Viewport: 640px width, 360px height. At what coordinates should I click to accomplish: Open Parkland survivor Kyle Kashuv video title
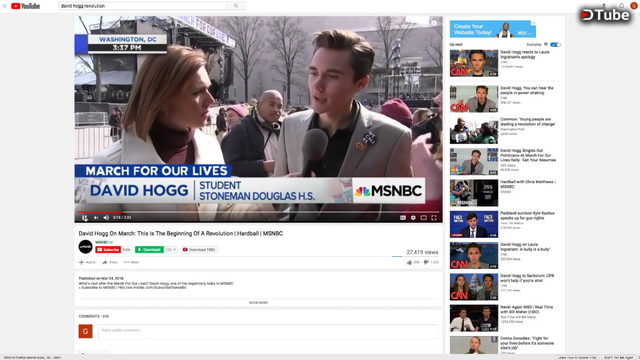[x=527, y=216]
